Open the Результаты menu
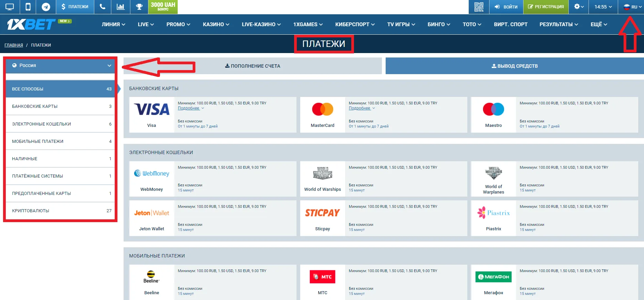 pos(559,24)
